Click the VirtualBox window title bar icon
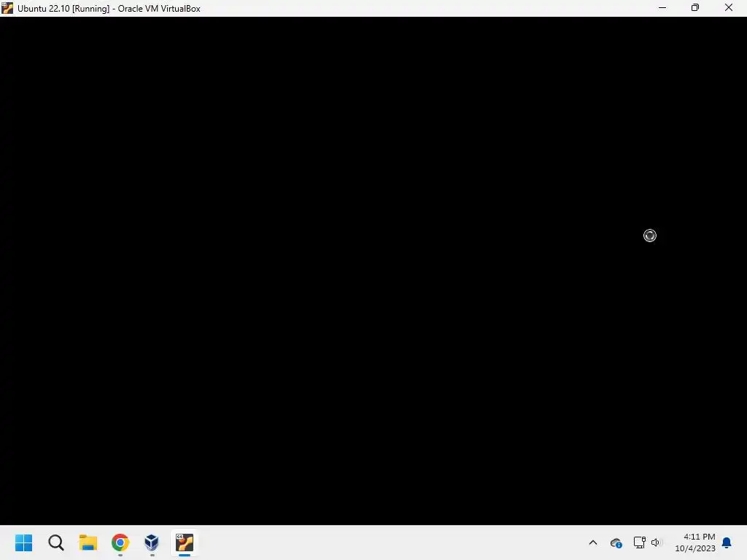 [7, 8]
